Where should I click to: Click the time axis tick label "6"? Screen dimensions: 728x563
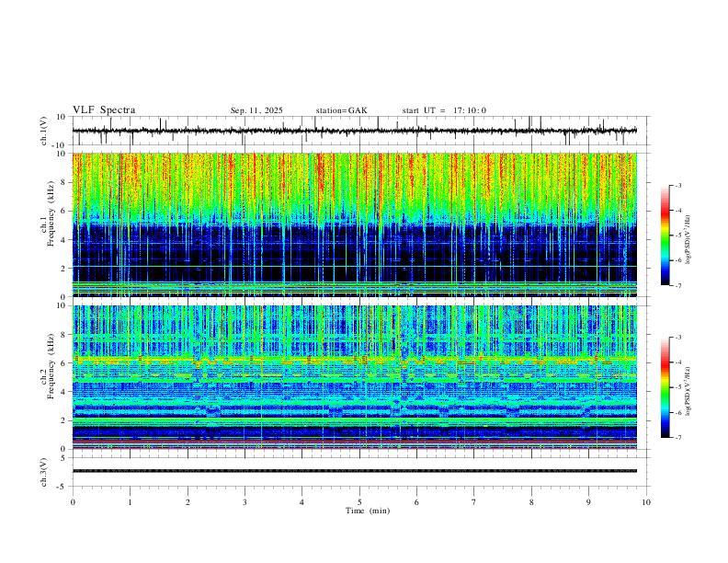pyautogui.click(x=416, y=502)
